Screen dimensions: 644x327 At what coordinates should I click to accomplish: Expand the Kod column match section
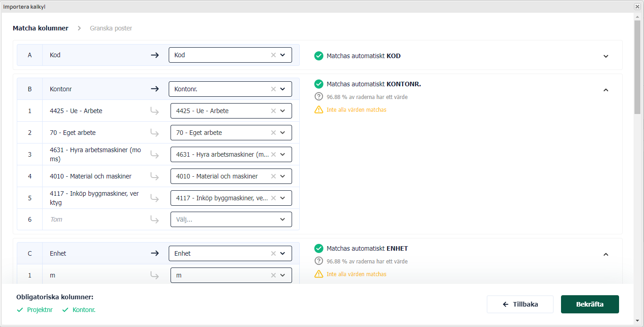[605, 56]
